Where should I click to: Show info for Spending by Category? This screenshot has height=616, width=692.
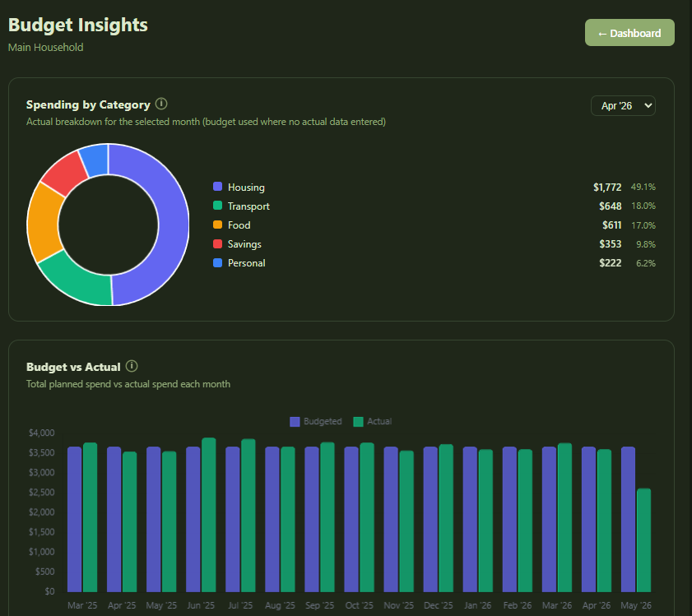coord(161,104)
